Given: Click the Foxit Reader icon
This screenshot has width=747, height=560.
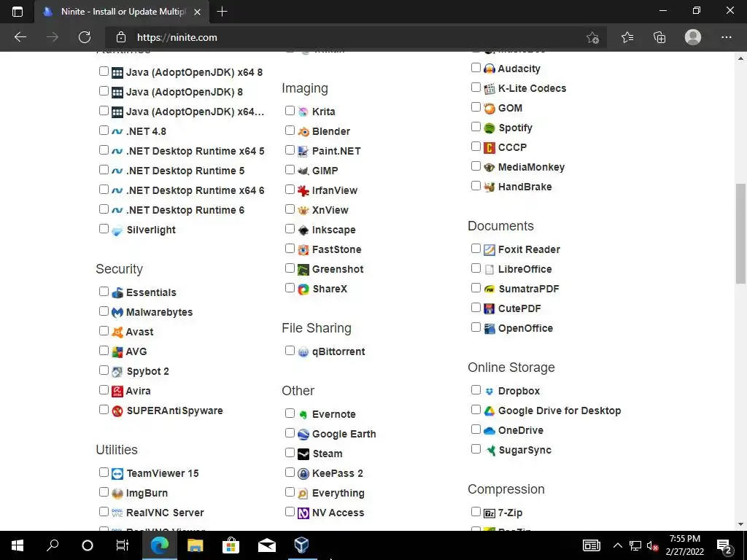Looking at the screenshot, I should pyautogui.click(x=489, y=249).
